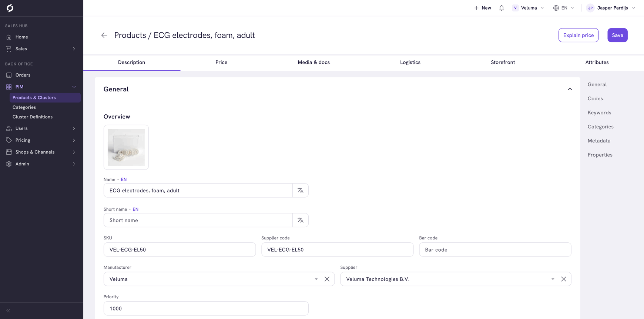Image resolution: width=644 pixels, height=319 pixels.
Task: Click the Explain price button
Action: [x=578, y=35]
